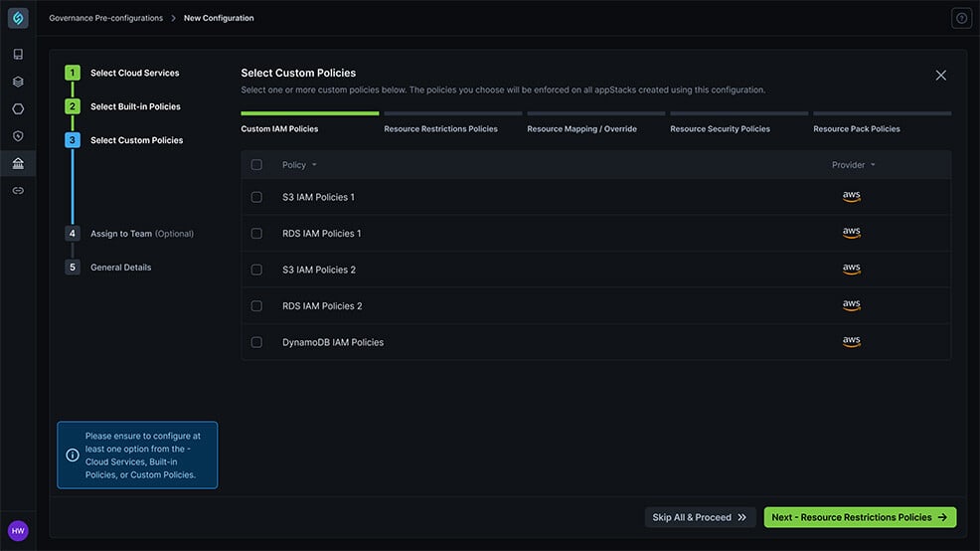
Task: Click the DynamoDB IAM Policies name
Action: pos(333,342)
